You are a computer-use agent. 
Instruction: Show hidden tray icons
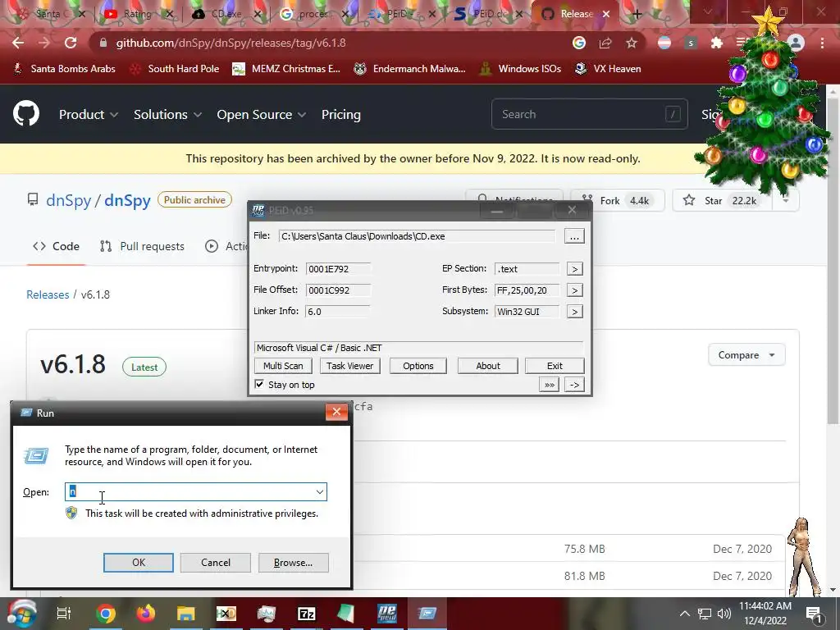(x=684, y=614)
